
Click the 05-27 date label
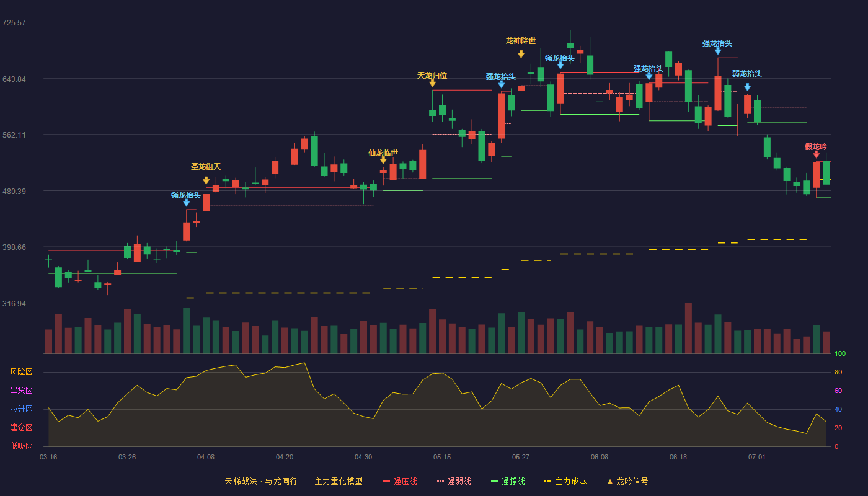pos(521,457)
